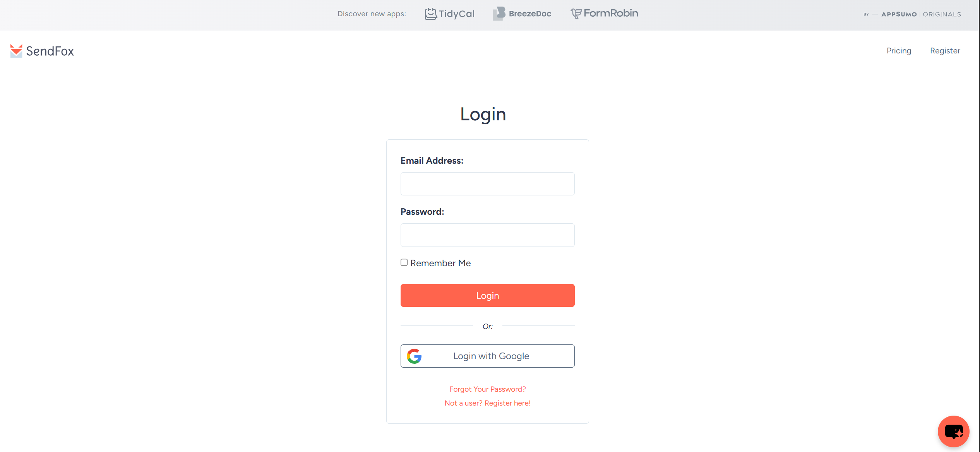Sign in using Login with Google
Image resolution: width=980 pixels, height=452 pixels.
click(x=488, y=356)
